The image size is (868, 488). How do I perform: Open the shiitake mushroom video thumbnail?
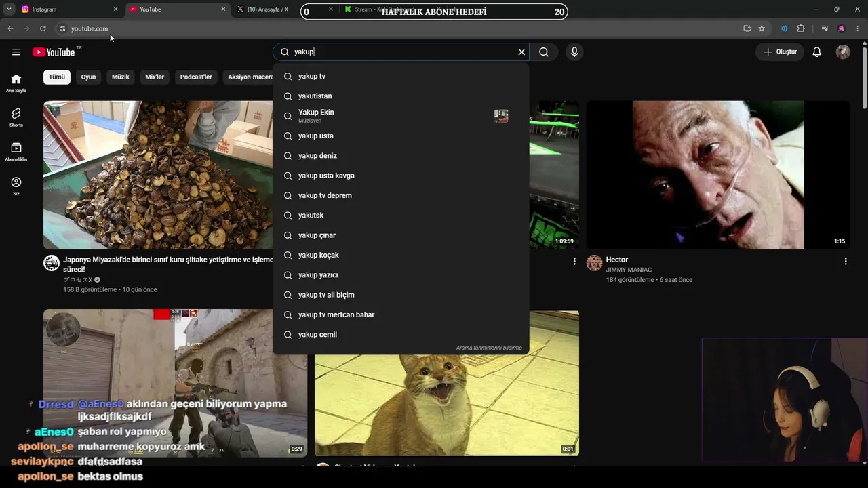click(x=158, y=175)
